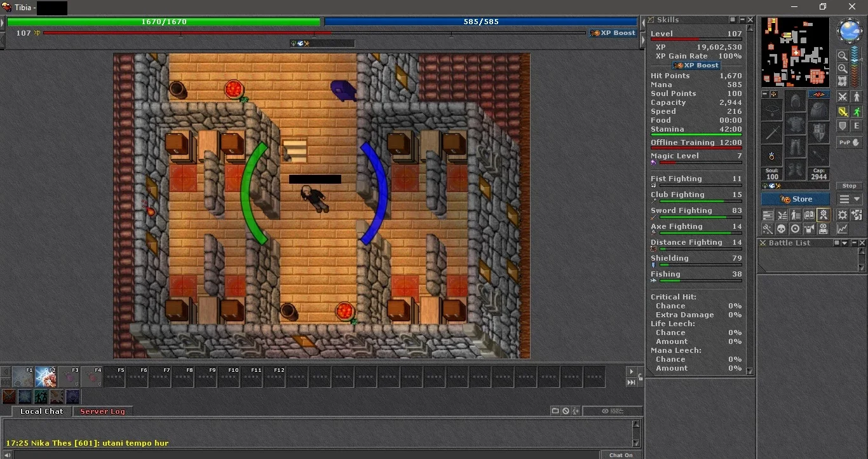Select the sword weapon slot
Image resolution: width=868 pixels, height=459 pixels.
point(772,132)
